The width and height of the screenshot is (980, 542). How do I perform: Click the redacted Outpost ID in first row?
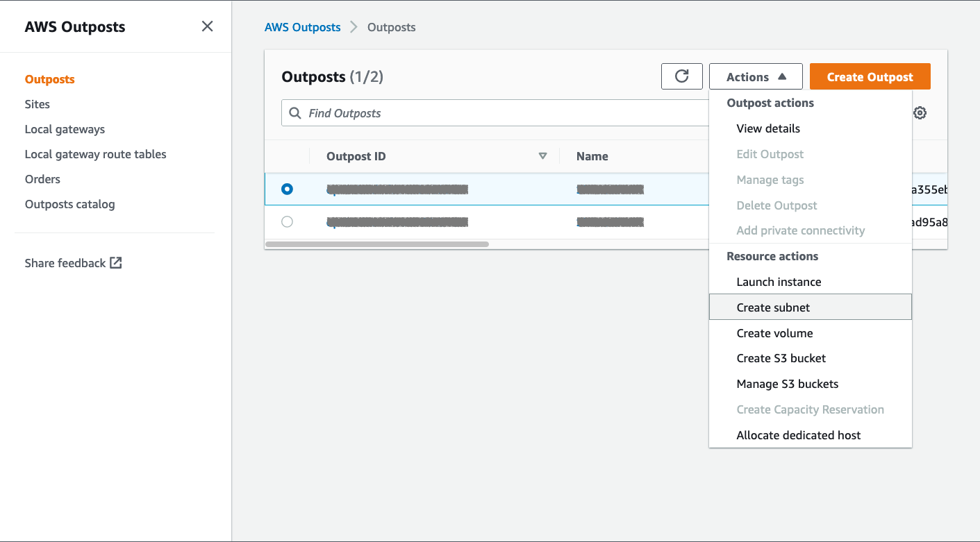(x=397, y=189)
